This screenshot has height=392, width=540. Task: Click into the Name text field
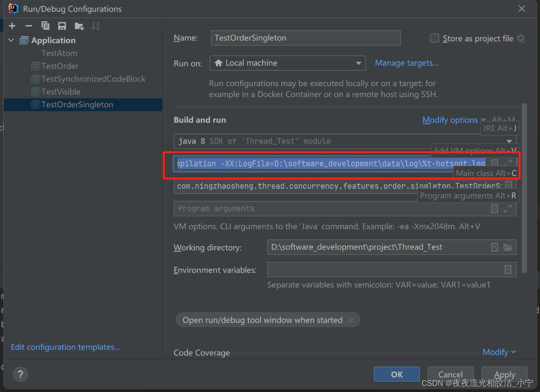click(305, 38)
